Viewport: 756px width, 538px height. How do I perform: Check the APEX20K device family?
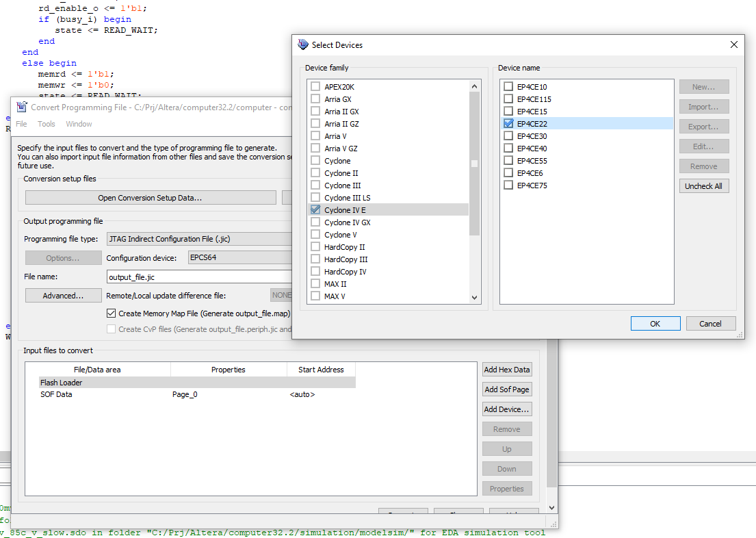click(x=315, y=86)
